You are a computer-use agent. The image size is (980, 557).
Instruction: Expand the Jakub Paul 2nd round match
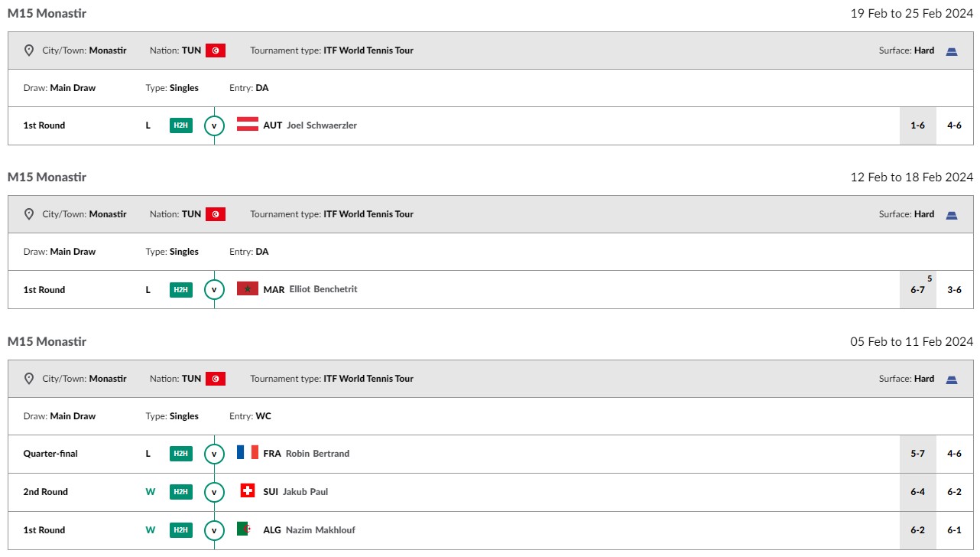(x=214, y=492)
